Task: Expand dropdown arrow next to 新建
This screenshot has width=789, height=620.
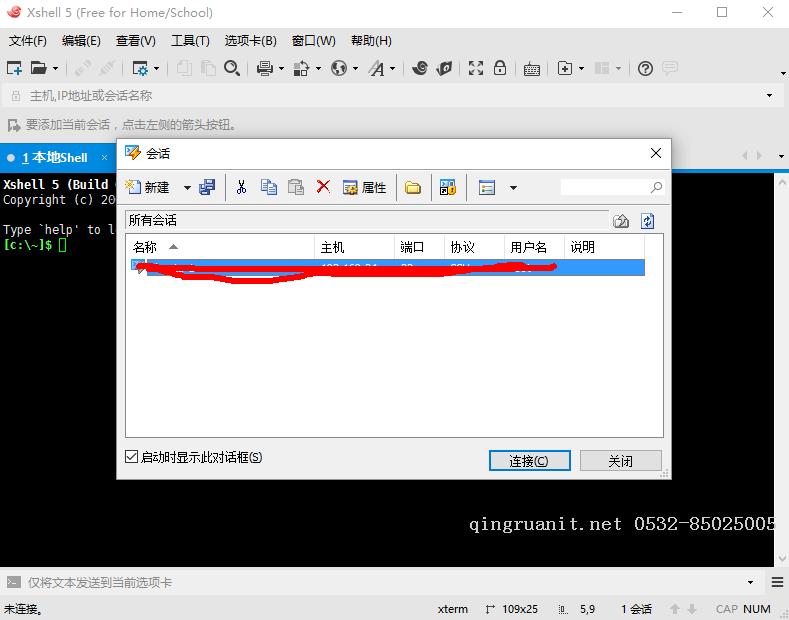Action: point(187,188)
